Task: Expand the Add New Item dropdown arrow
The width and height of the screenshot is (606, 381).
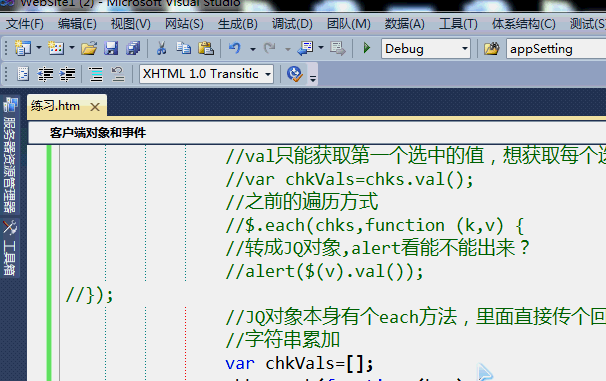Action: pyautogui.click(x=72, y=48)
